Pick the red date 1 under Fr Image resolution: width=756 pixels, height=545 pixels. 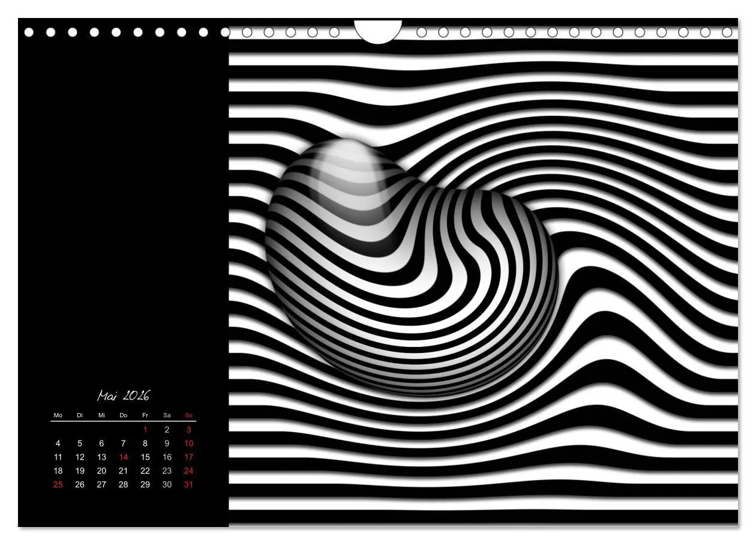145,430
